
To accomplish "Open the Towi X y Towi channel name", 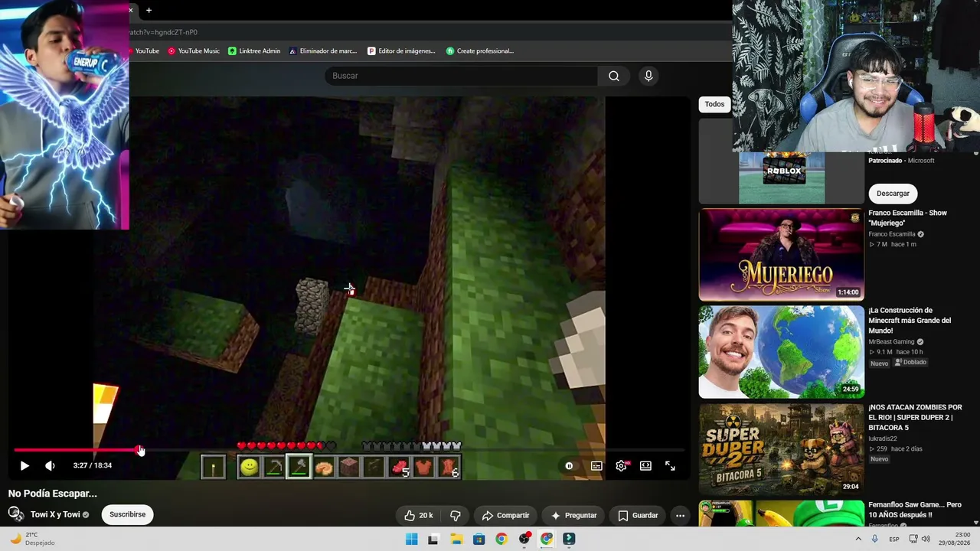I will (55, 514).
